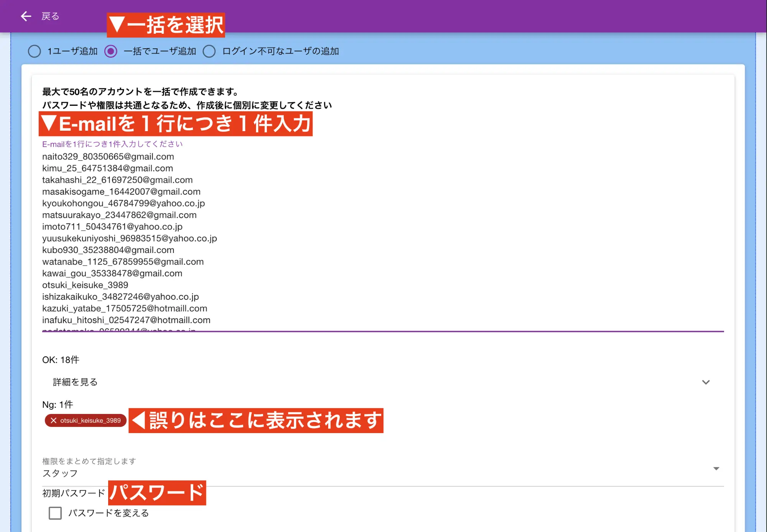Click the dropdown triangle beside スタッフ

click(x=716, y=468)
